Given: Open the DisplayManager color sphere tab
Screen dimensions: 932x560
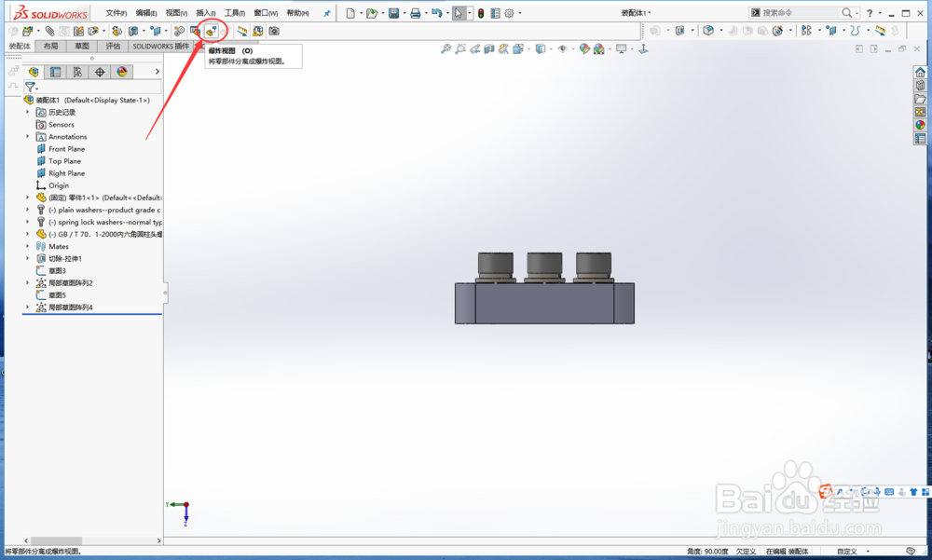Looking at the screenshot, I should (x=122, y=72).
